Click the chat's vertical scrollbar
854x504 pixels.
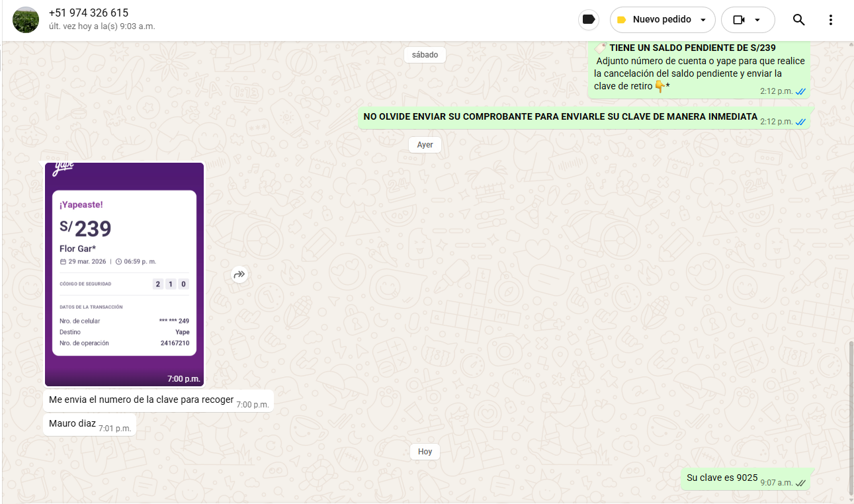851,417
